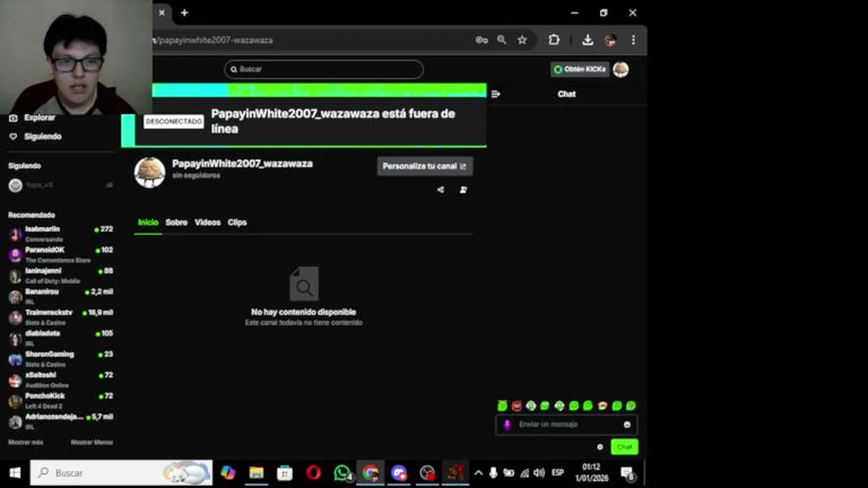Screen dimensions: 868x488
Task: Open Microsoft Store from the taskbar
Action: [285, 472]
